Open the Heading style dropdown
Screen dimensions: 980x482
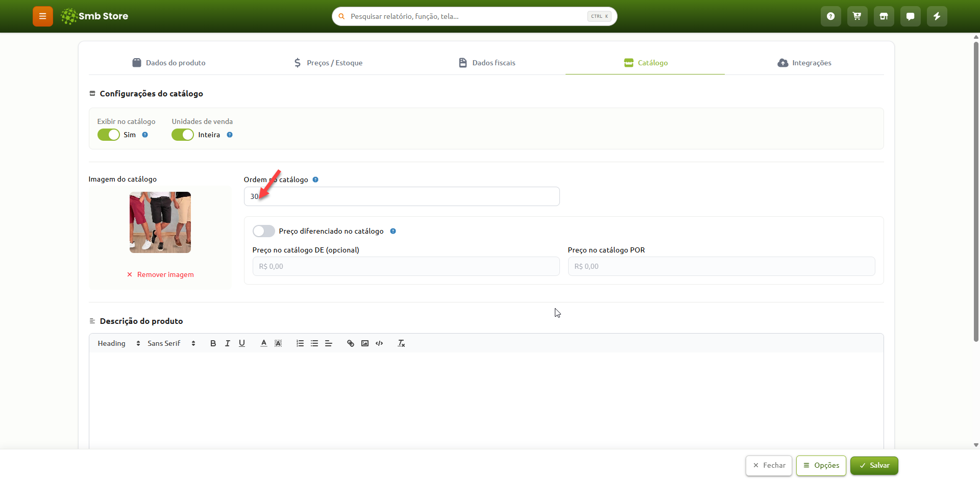click(119, 343)
